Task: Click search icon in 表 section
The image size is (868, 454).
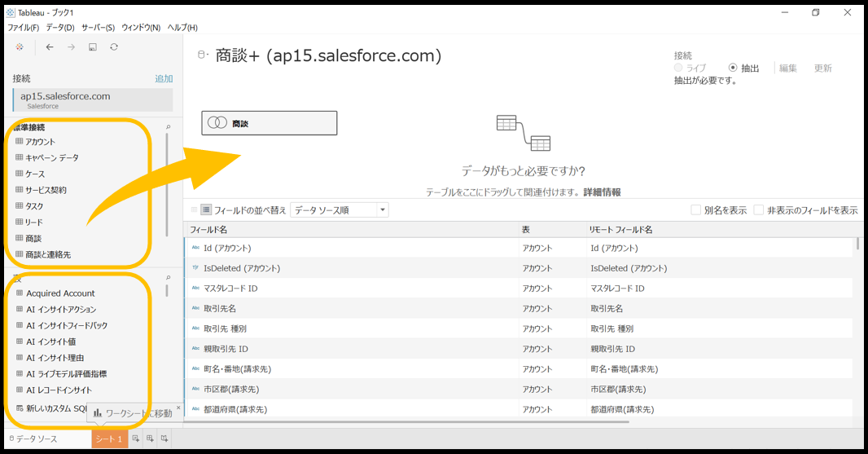Action: click(x=169, y=278)
